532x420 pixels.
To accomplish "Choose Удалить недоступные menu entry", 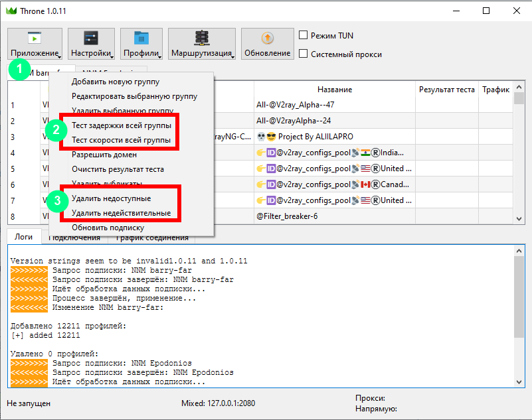I will [111, 198].
